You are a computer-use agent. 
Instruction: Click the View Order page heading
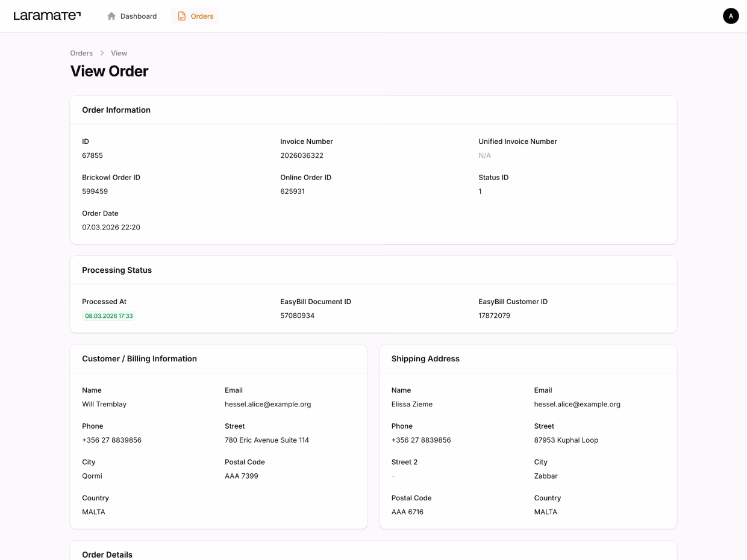(x=109, y=71)
